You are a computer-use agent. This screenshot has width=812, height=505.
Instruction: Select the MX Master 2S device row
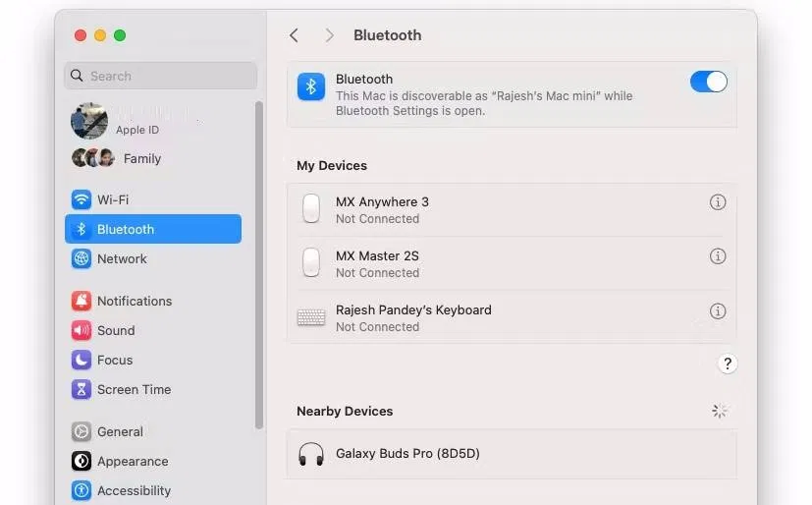(512, 263)
